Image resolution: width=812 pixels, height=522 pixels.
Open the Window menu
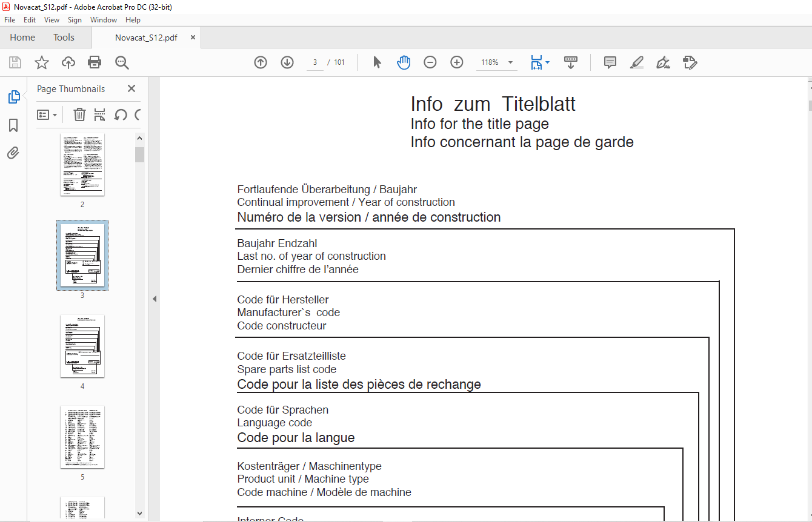pyautogui.click(x=104, y=20)
